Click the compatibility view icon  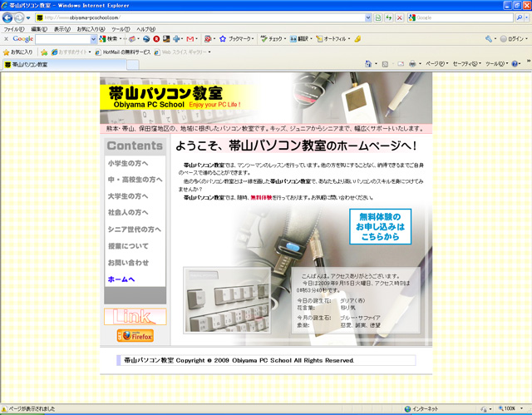click(378, 17)
